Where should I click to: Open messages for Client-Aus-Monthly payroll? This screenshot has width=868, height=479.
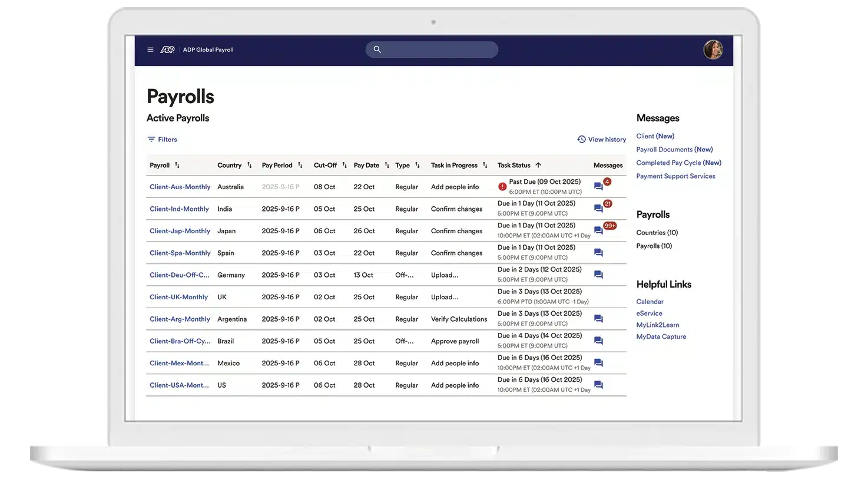(x=598, y=186)
